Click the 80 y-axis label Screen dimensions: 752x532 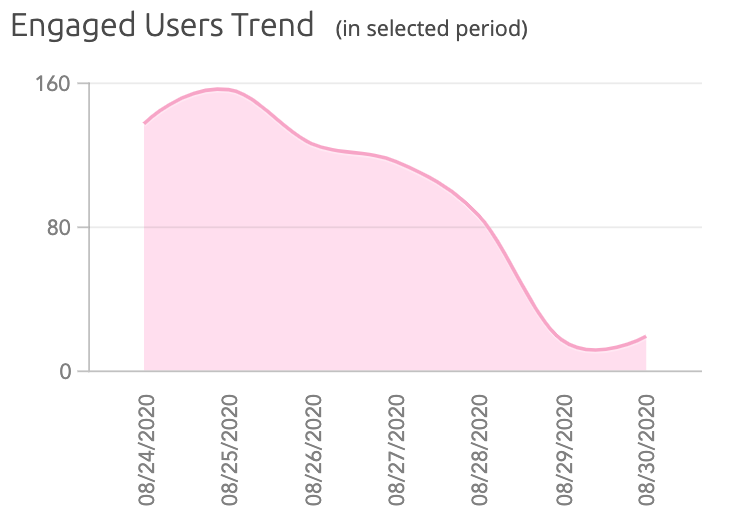60,227
